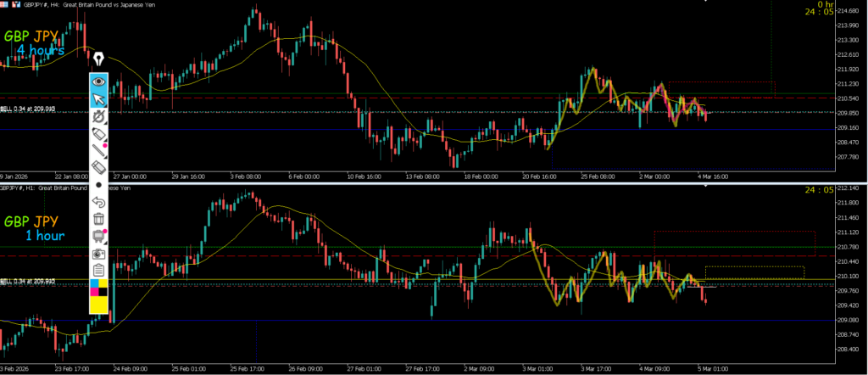Select the pencil drawing tool

point(99,134)
